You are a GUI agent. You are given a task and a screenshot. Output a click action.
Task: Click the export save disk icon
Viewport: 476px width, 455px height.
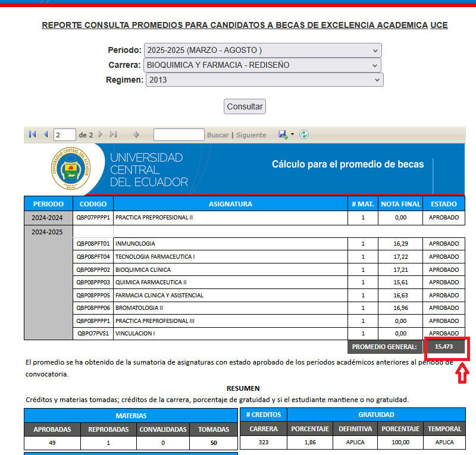point(283,135)
